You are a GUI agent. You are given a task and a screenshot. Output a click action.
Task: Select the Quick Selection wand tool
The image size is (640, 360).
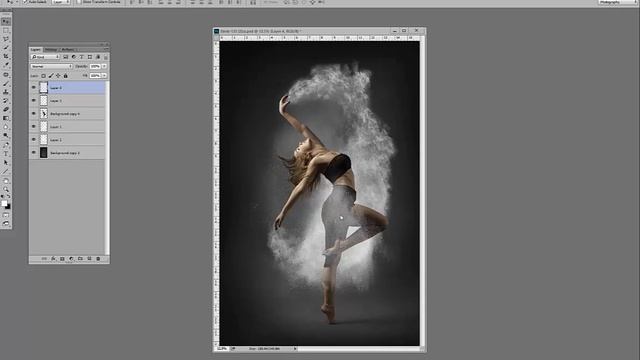6,48
